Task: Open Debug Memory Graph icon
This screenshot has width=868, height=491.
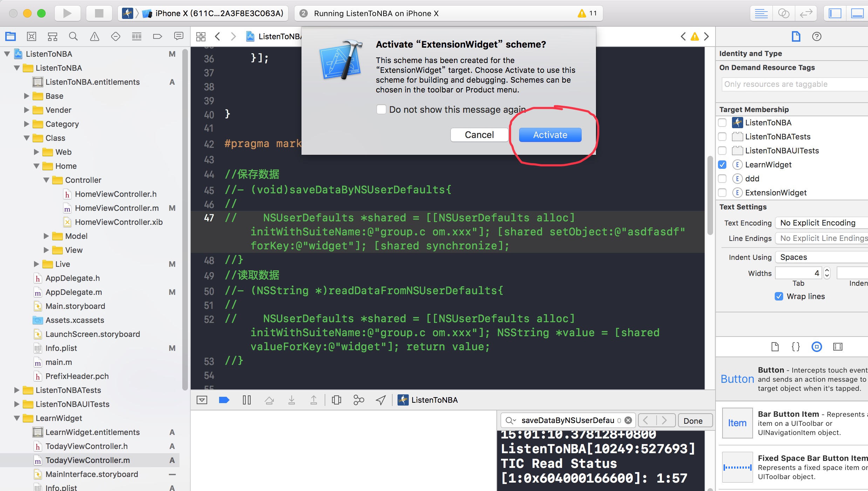Action: pos(359,400)
